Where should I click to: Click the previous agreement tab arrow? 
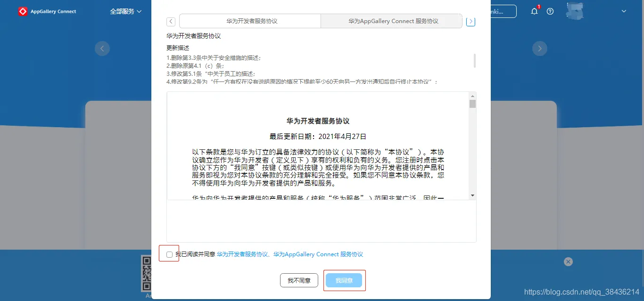point(171,22)
